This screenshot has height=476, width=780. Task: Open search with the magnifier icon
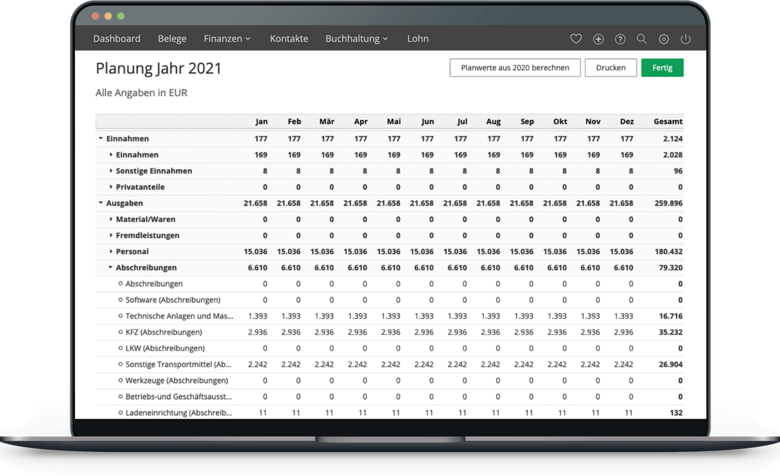[x=642, y=39]
